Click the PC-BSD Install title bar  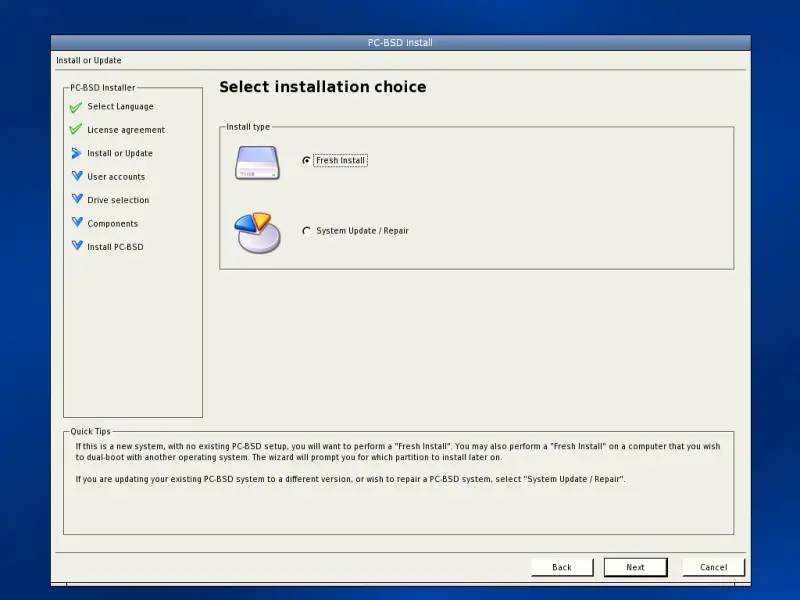[401, 43]
